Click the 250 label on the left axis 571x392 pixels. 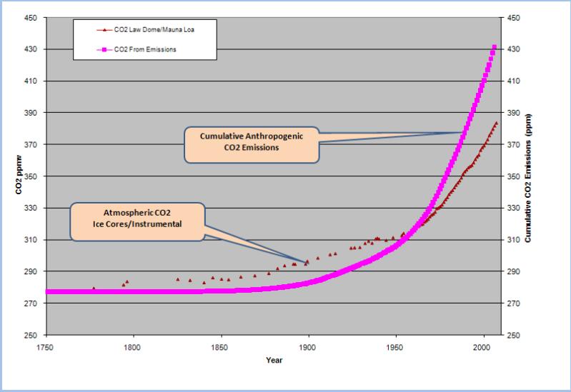tap(31, 335)
